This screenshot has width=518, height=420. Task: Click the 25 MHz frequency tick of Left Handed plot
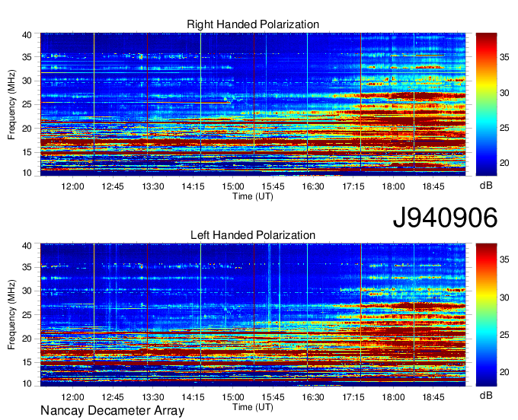[27, 315]
